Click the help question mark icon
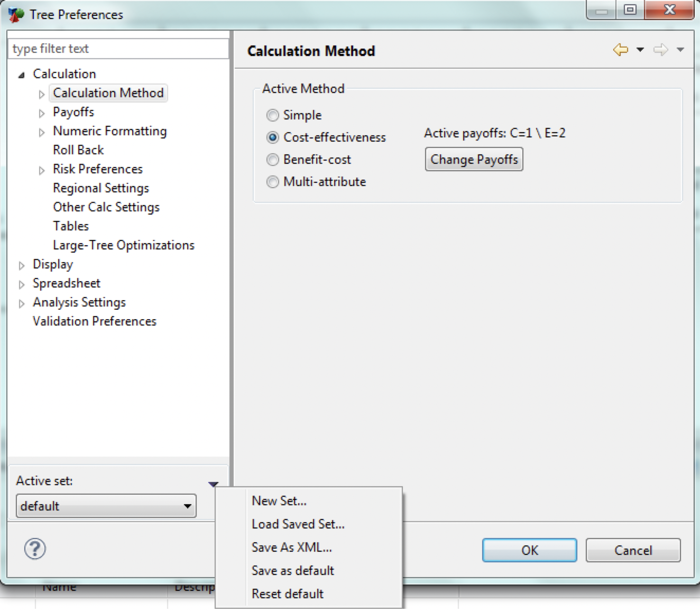The height and width of the screenshot is (612, 700). click(35, 549)
